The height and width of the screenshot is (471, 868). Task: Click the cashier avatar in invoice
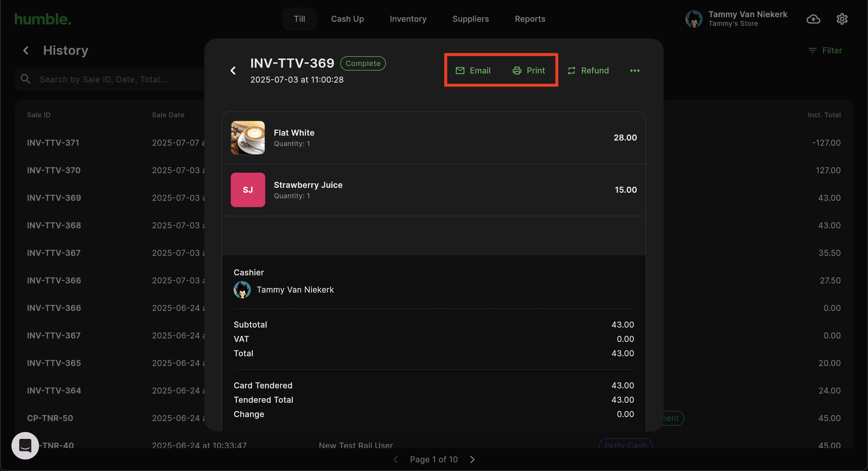[242, 289]
